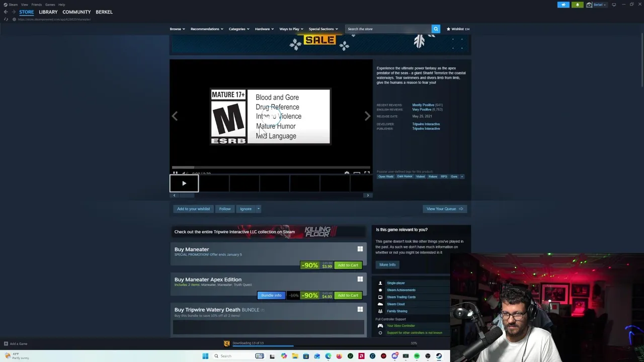644x362 pixels.
Task: Pause the trailer video
Action: point(175,173)
